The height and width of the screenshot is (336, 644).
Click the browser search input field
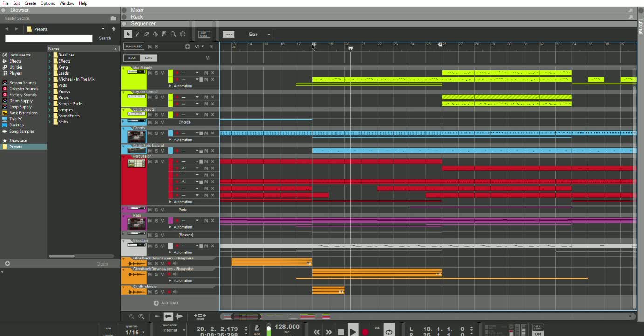click(x=48, y=38)
